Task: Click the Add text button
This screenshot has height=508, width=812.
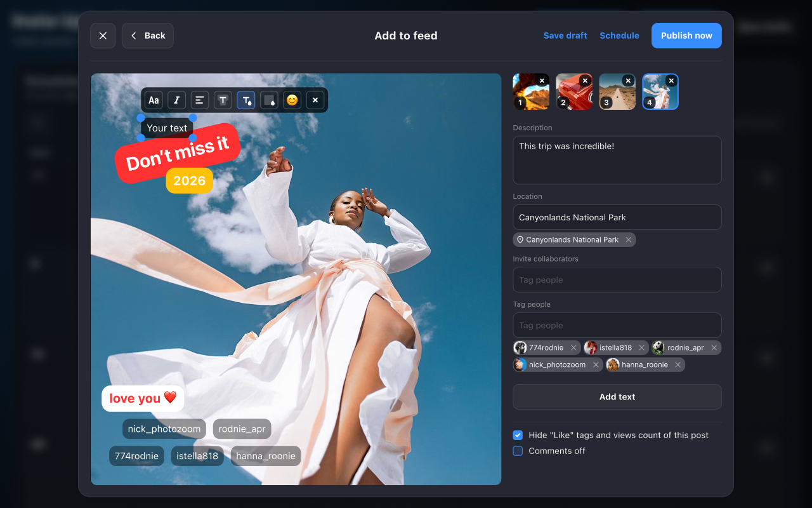Action: pyautogui.click(x=617, y=397)
